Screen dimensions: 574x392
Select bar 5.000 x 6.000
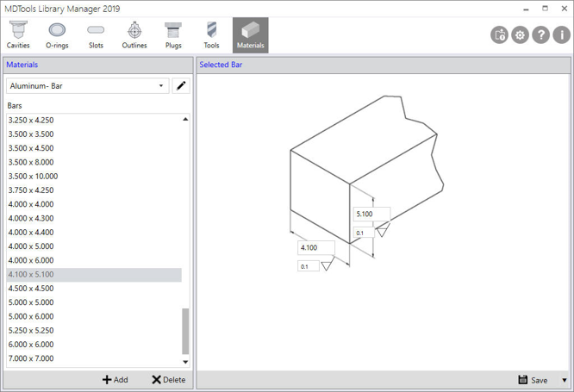coord(94,316)
